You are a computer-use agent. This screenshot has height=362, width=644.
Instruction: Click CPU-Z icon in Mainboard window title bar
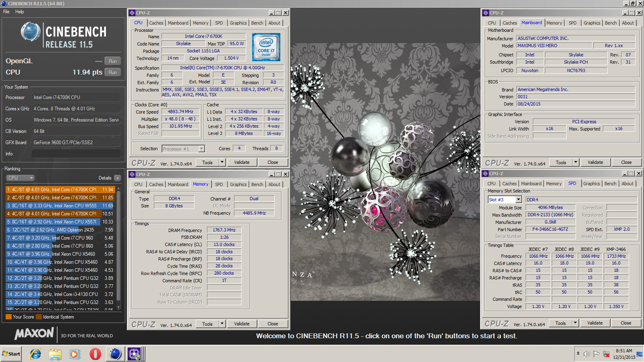486,13
